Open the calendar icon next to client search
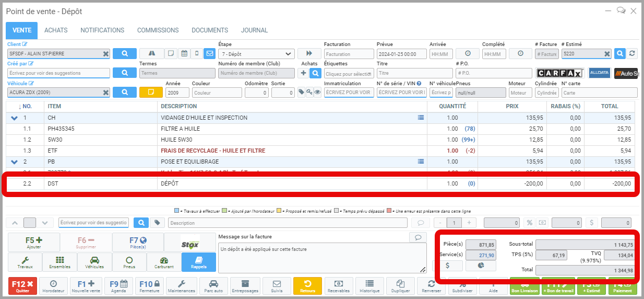 click(184, 53)
